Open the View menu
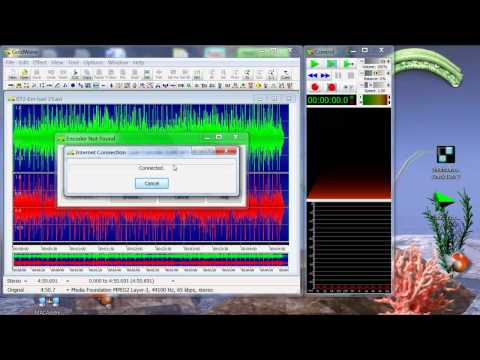The height and width of the screenshot is (360, 480). [x=57, y=62]
